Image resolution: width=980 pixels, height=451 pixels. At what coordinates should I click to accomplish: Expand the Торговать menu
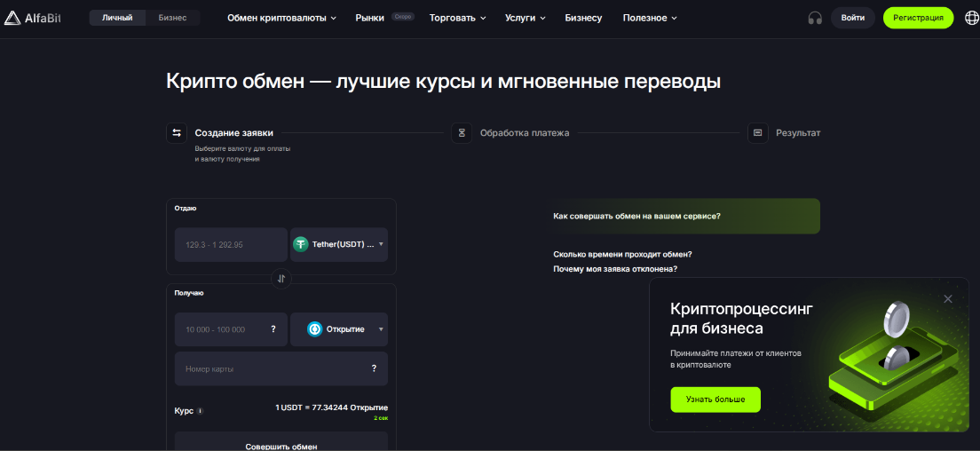(457, 18)
